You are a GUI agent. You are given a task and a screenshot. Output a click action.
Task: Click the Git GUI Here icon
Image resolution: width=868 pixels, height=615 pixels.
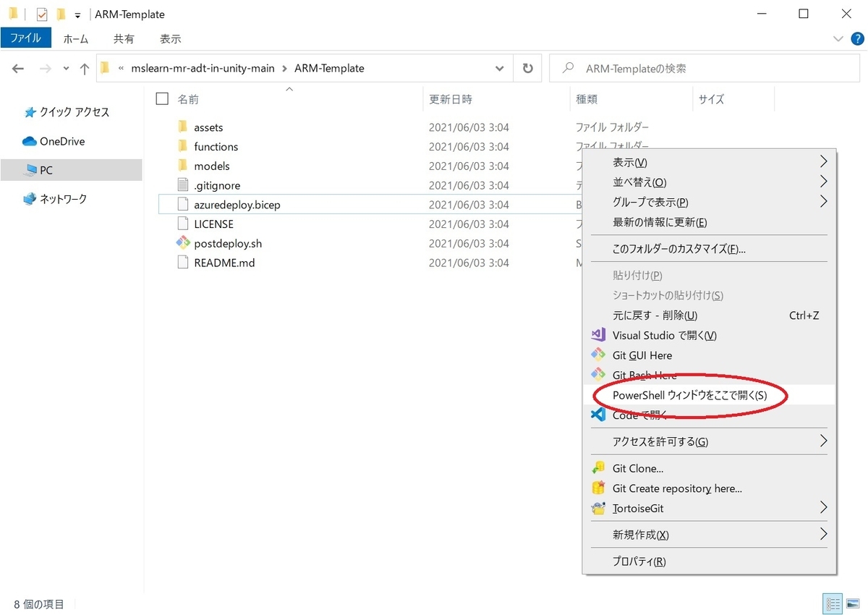[598, 355]
